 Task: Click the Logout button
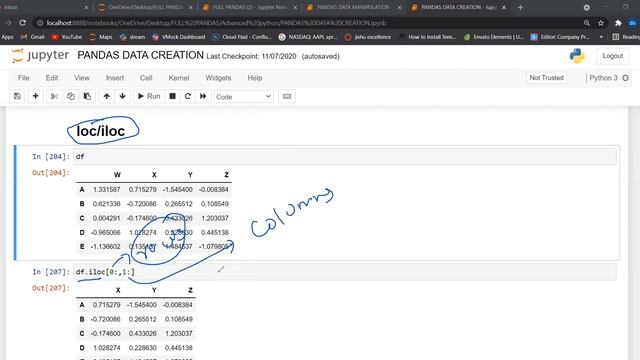tap(613, 56)
